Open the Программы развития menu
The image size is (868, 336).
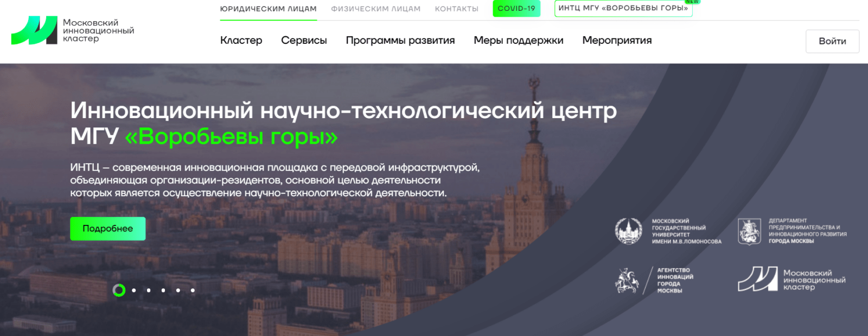[400, 40]
